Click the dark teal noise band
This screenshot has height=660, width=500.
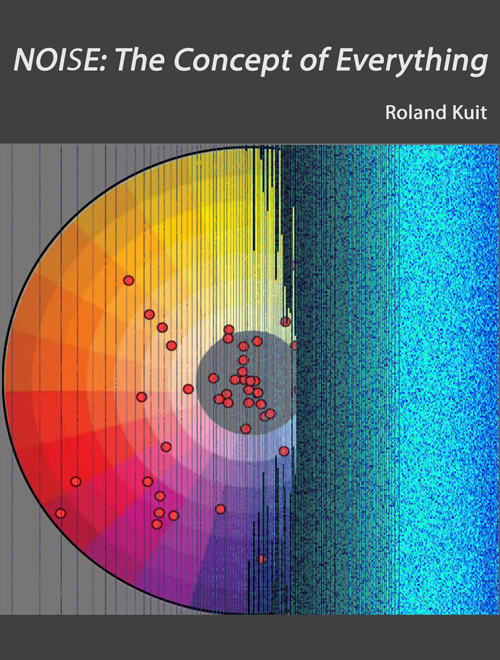point(337,379)
